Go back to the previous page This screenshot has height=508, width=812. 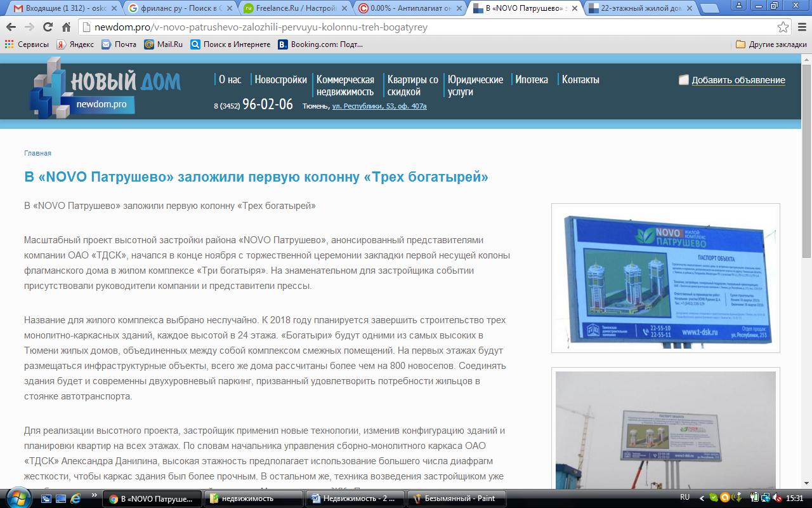[11, 27]
